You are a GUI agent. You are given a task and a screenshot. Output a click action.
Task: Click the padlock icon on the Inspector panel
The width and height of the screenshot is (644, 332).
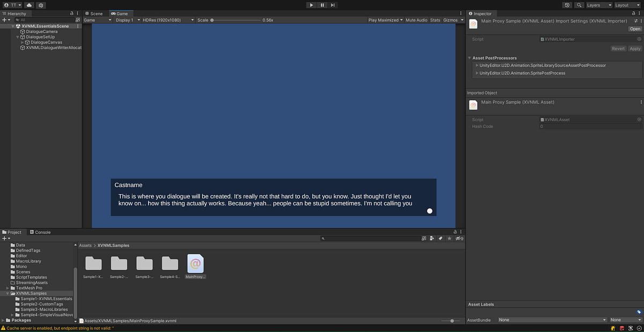[633, 13]
